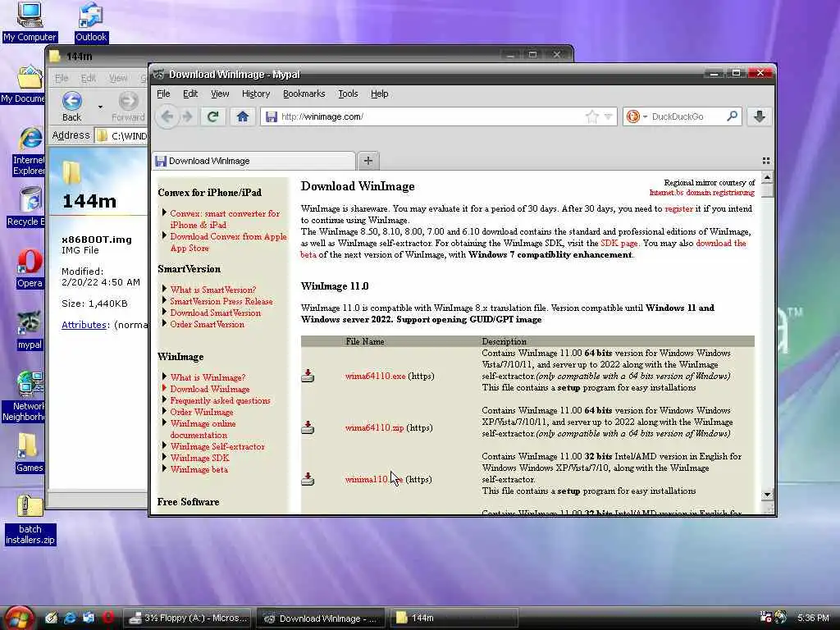
Task: Open Network Neighborhood desktop icon
Action: click(x=24, y=396)
